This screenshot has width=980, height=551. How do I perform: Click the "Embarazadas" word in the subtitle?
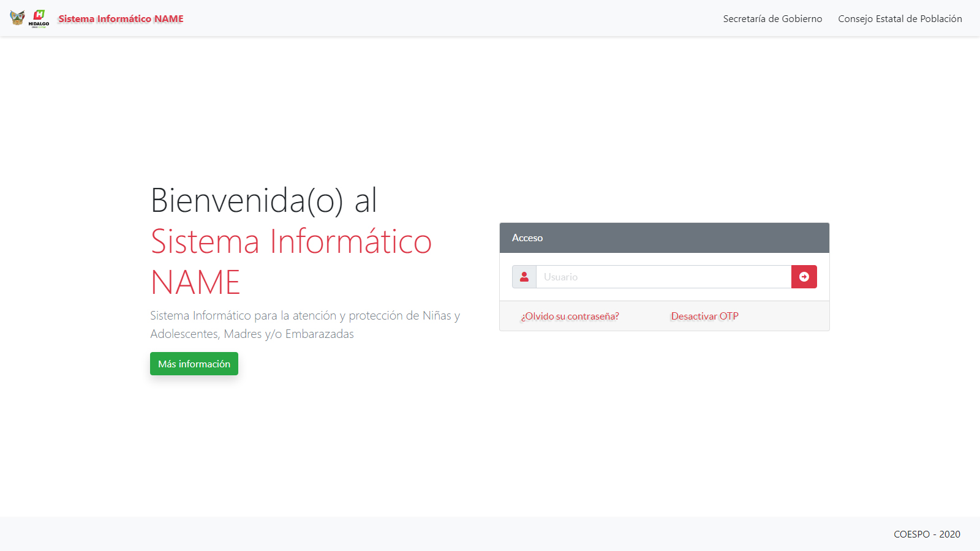click(319, 334)
